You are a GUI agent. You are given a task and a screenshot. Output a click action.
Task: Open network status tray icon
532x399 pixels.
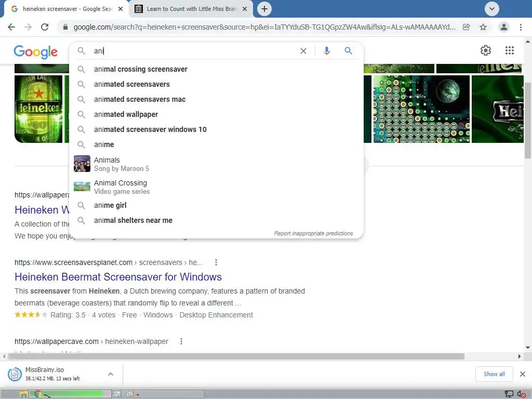click(x=509, y=394)
